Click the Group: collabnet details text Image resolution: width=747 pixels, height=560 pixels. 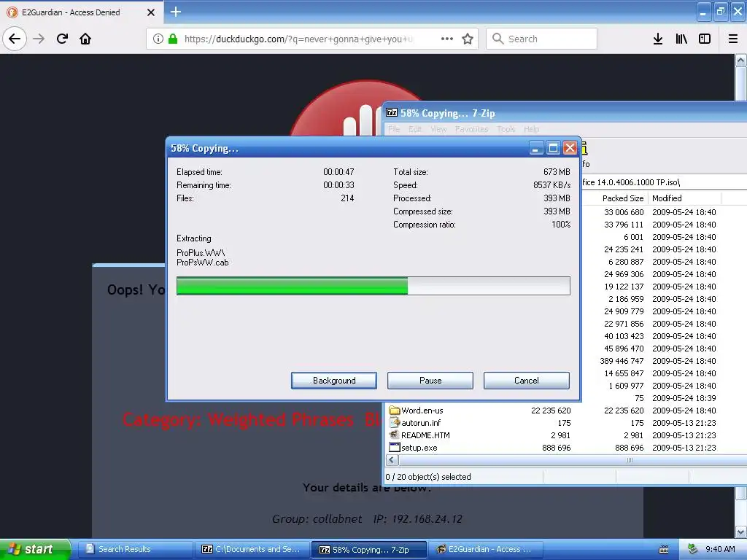click(317, 519)
